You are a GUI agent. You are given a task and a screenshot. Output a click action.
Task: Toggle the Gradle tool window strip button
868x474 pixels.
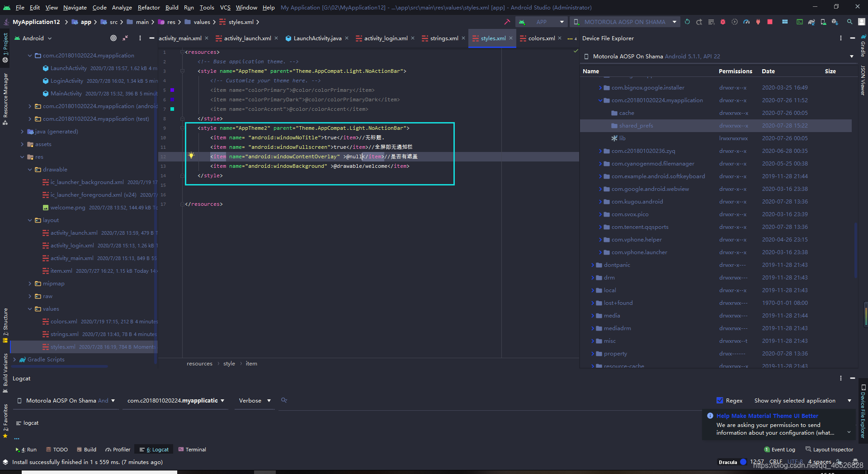click(863, 45)
